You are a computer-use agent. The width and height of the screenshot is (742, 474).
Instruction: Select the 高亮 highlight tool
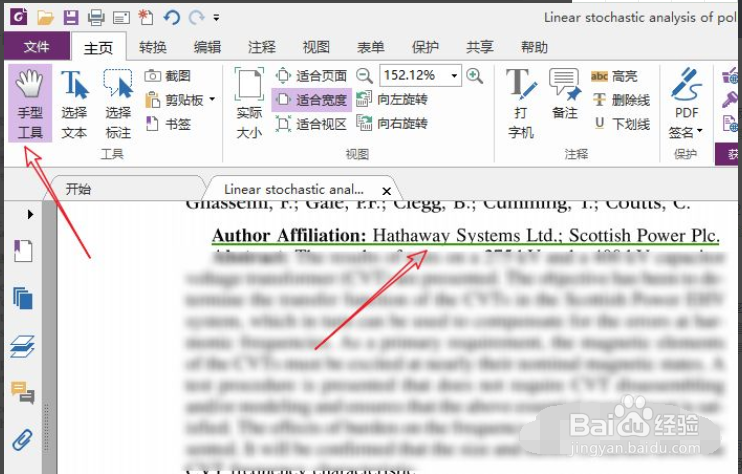coord(614,76)
